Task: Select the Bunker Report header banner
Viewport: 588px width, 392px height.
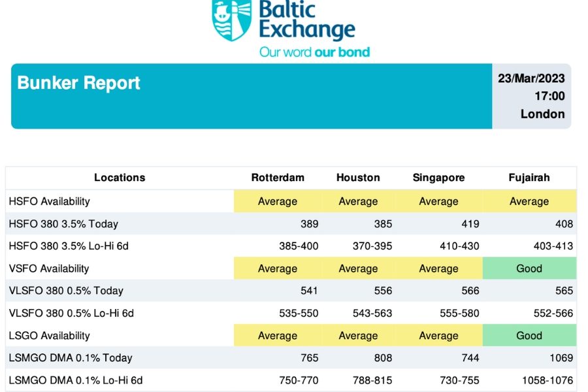Action: (252, 96)
